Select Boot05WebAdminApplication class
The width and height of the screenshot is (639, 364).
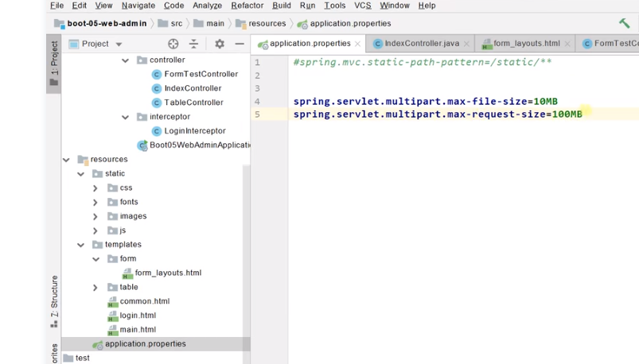point(194,145)
